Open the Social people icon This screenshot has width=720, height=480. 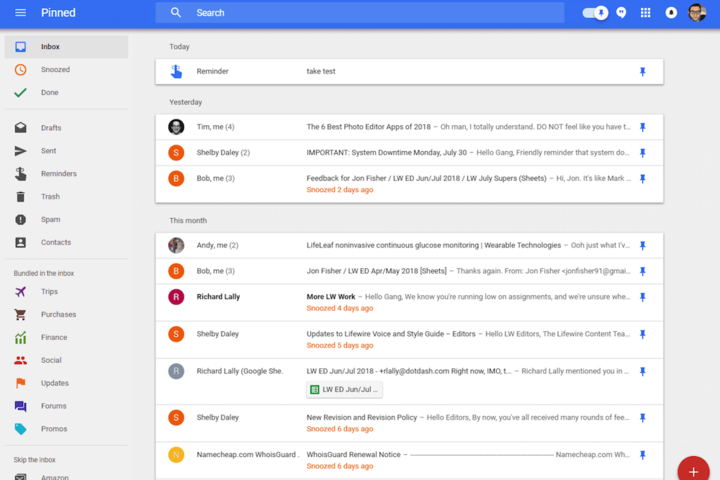pos(20,361)
